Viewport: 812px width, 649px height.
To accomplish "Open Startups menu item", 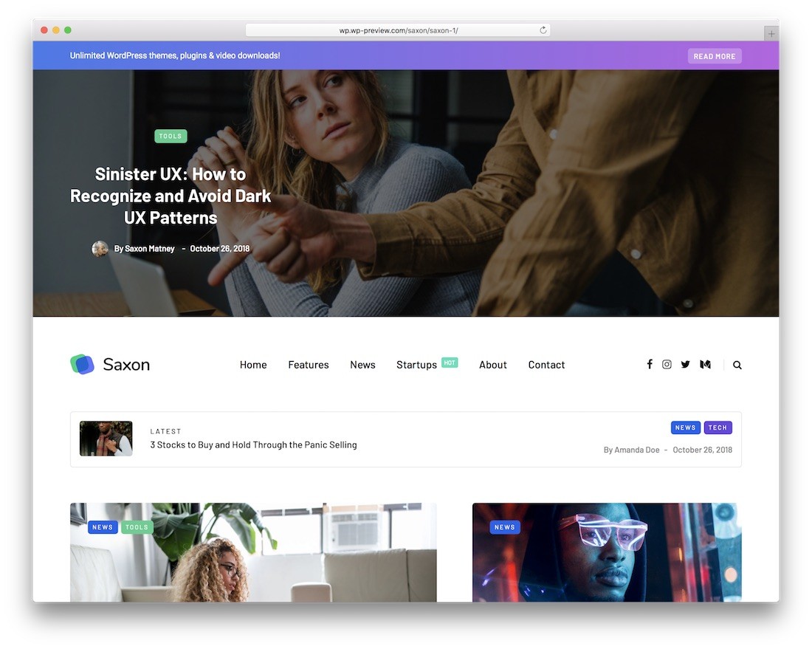I will pos(416,365).
